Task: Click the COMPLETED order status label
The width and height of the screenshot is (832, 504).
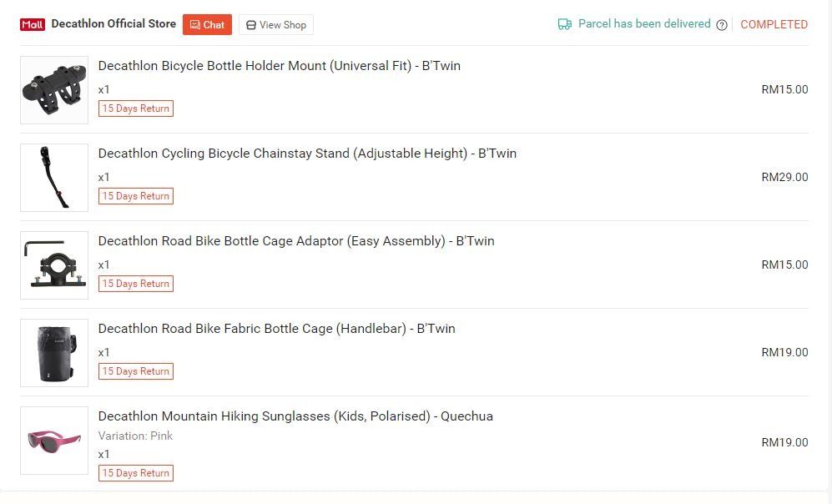Action: [774, 24]
